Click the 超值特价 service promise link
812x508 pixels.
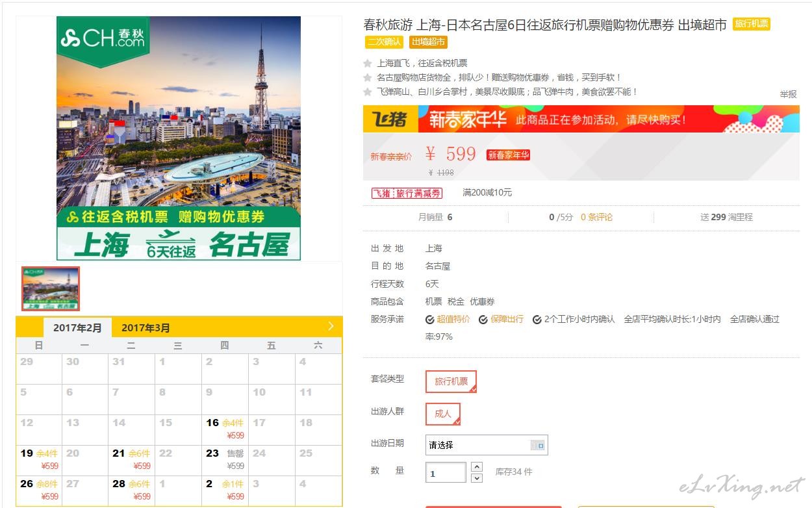[x=453, y=320]
